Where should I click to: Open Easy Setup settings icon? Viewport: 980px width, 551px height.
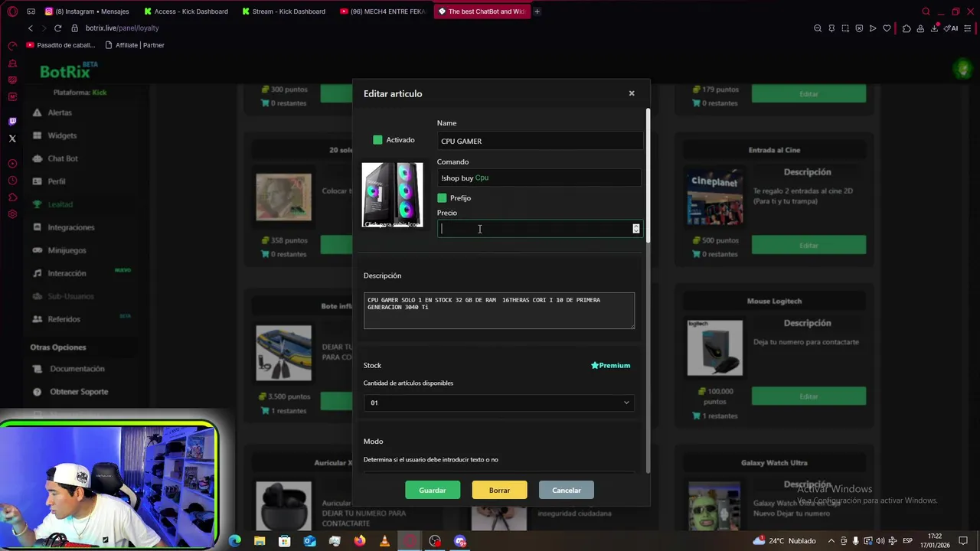point(968,28)
